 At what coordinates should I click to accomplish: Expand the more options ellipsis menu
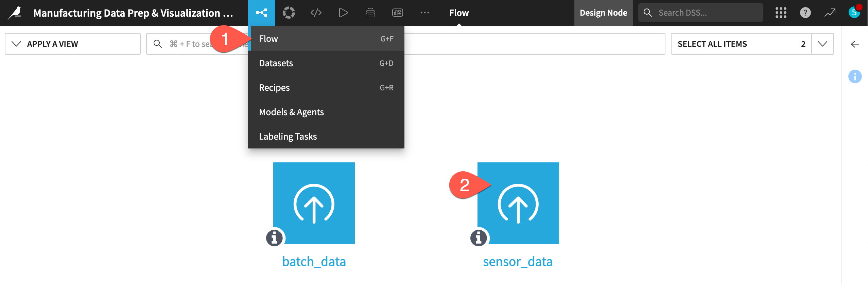point(425,13)
